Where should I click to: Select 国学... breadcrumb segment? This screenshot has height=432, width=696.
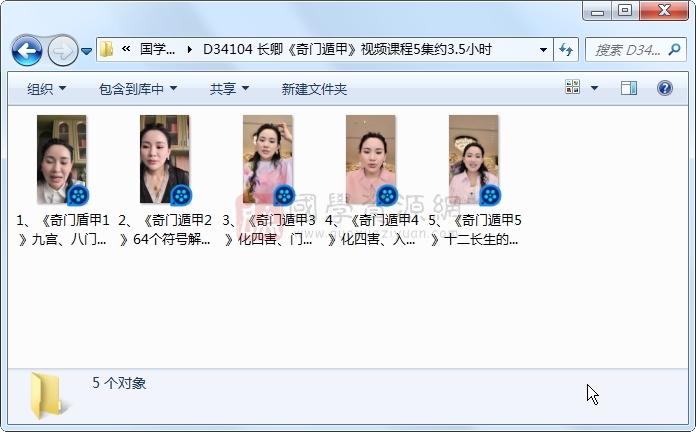pos(157,49)
